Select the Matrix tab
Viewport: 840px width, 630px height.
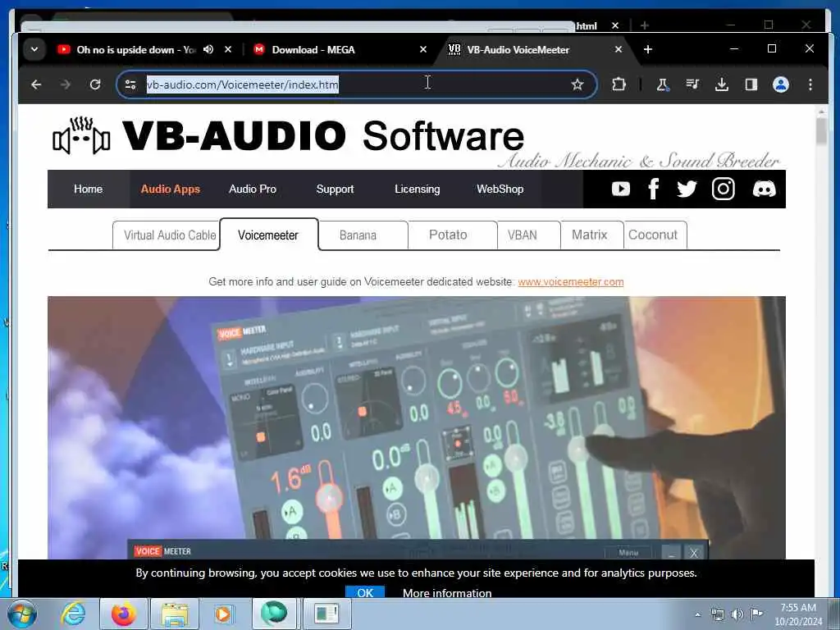(x=592, y=235)
